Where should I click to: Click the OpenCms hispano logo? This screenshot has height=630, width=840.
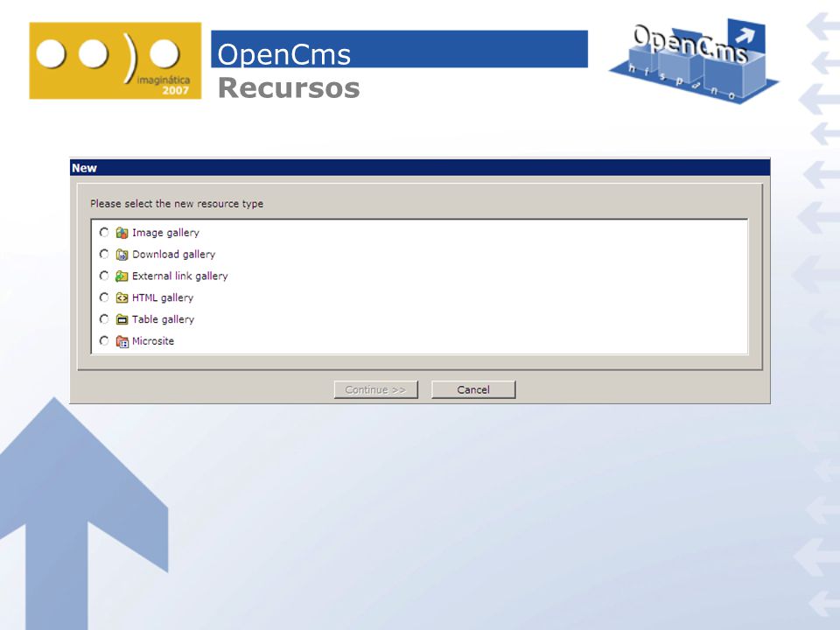[x=694, y=60]
